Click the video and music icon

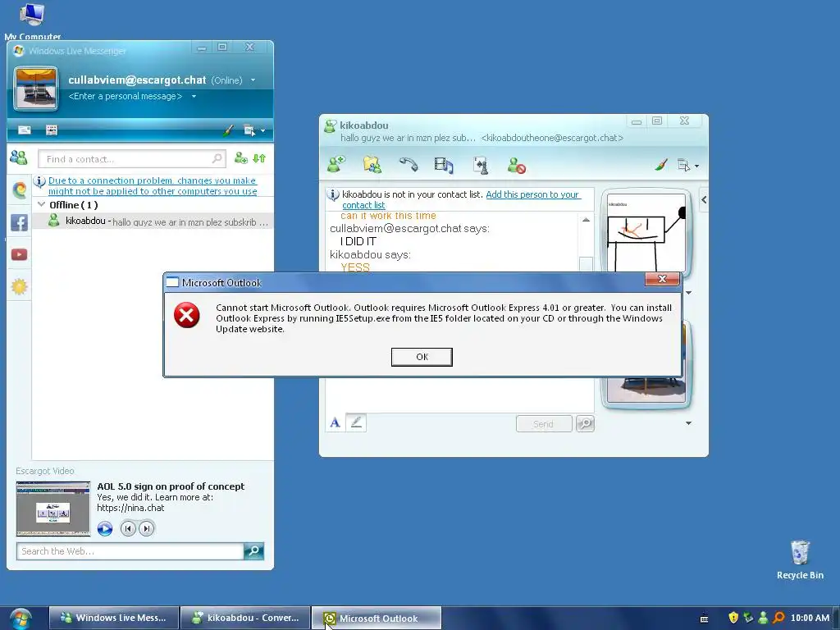point(444,165)
